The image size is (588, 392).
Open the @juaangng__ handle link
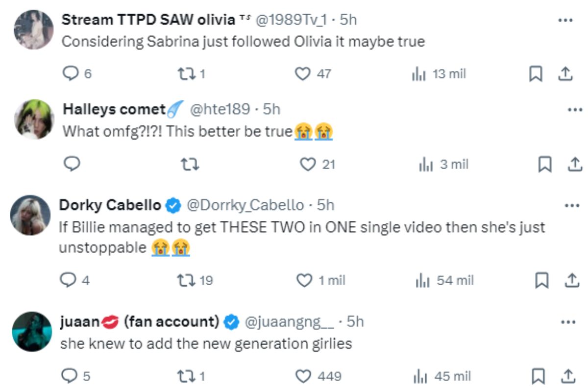click(x=289, y=321)
